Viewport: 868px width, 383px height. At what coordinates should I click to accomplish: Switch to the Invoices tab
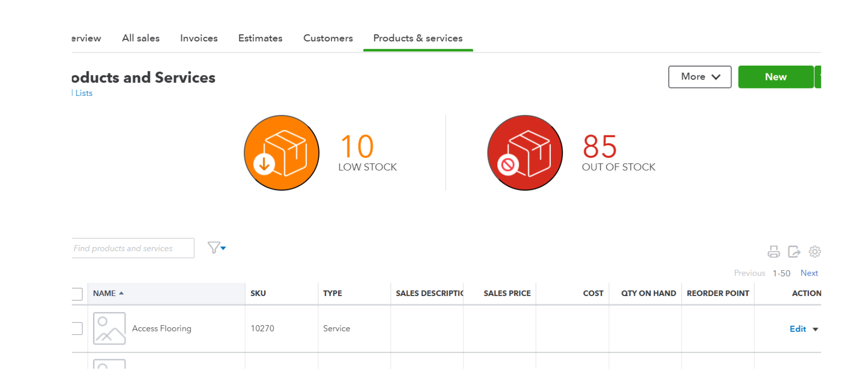pyautogui.click(x=199, y=38)
